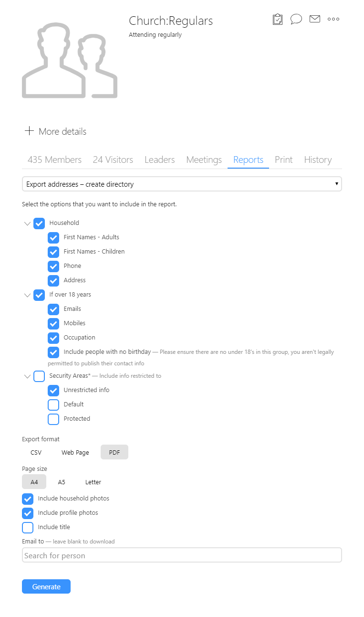This screenshot has width=364, height=617.
Task: Click the plus icon beside More details
Action: tap(29, 131)
